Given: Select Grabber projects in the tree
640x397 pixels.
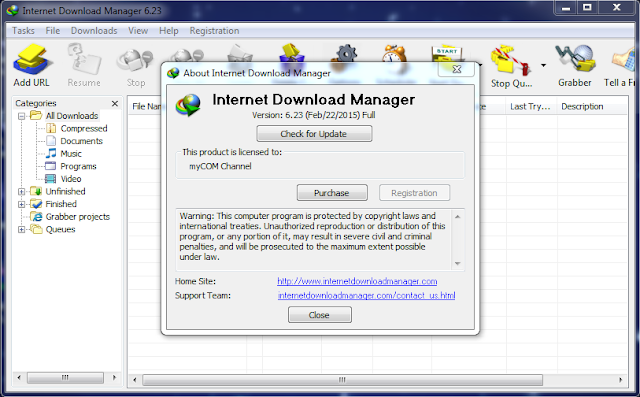Looking at the screenshot, I should (78, 217).
